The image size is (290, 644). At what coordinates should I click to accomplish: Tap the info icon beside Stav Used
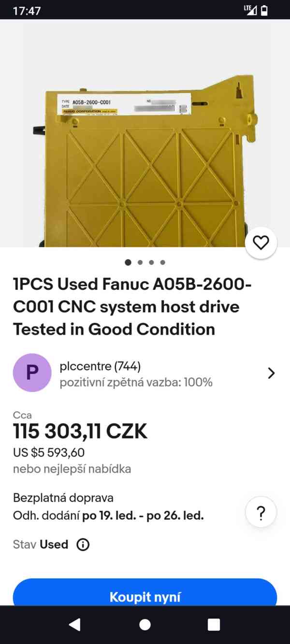[x=83, y=545]
